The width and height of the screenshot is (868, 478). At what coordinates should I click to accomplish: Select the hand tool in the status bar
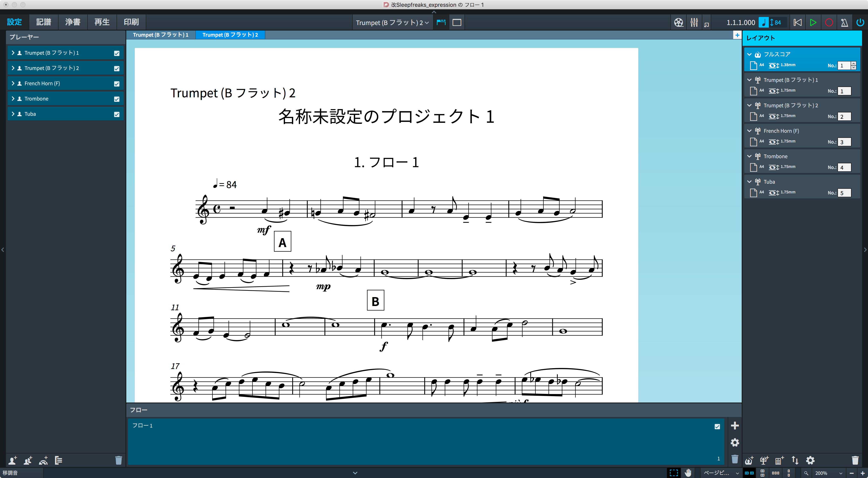click(x=688, y=473)
